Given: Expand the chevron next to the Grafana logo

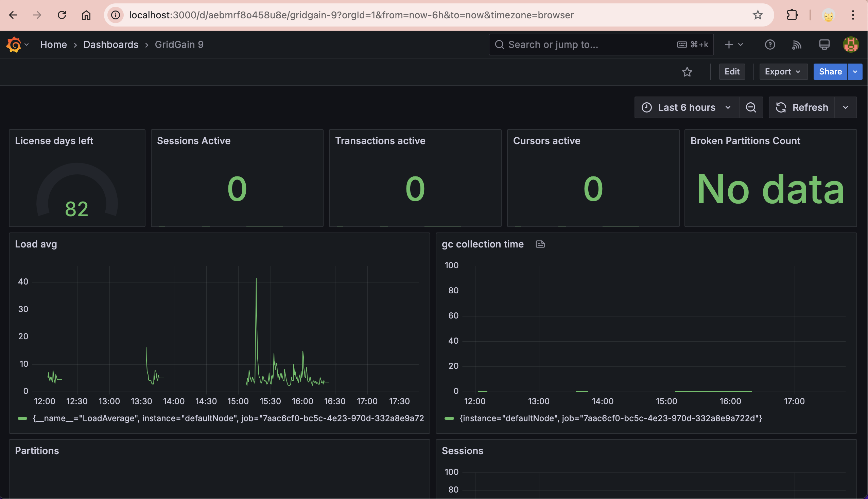Looking at the screenshot, I should point(27,45).
